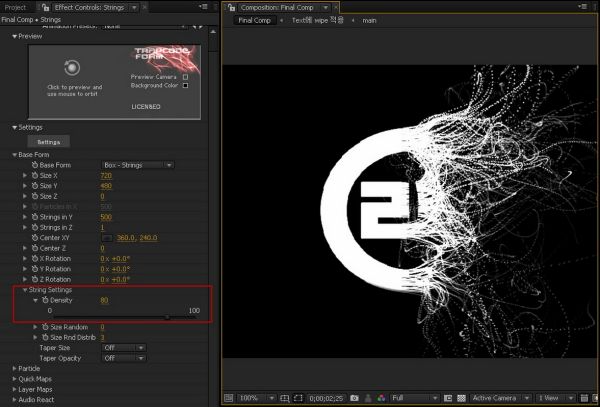The image size is (600, 407).
Task: Click the Settings button
Action: [x=48, y=142]
